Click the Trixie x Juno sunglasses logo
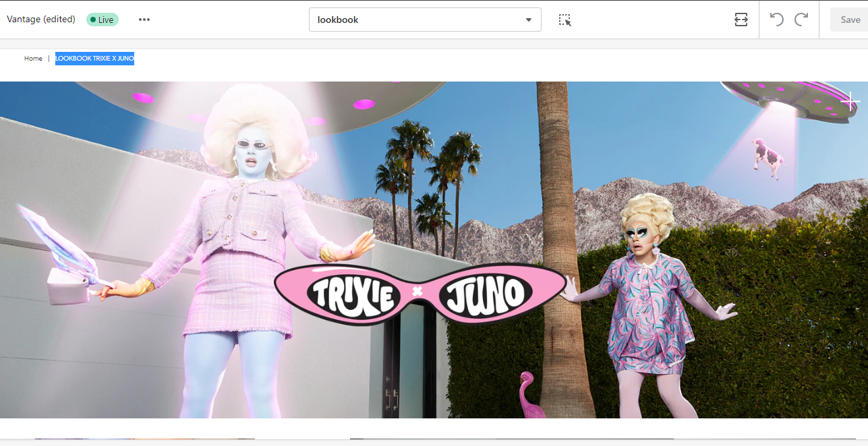Screen dimensions: 868x446 coord(421,294)
